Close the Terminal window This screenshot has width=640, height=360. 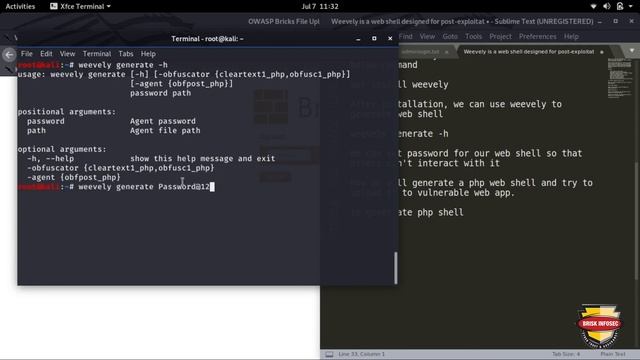390,38
